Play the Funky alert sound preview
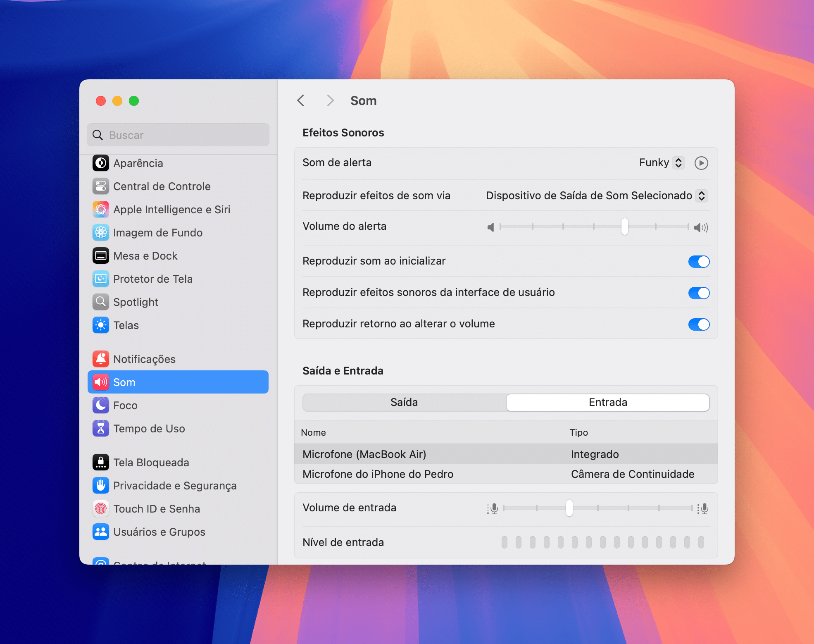This screenshot has width=814, height=644. (701, 163)
